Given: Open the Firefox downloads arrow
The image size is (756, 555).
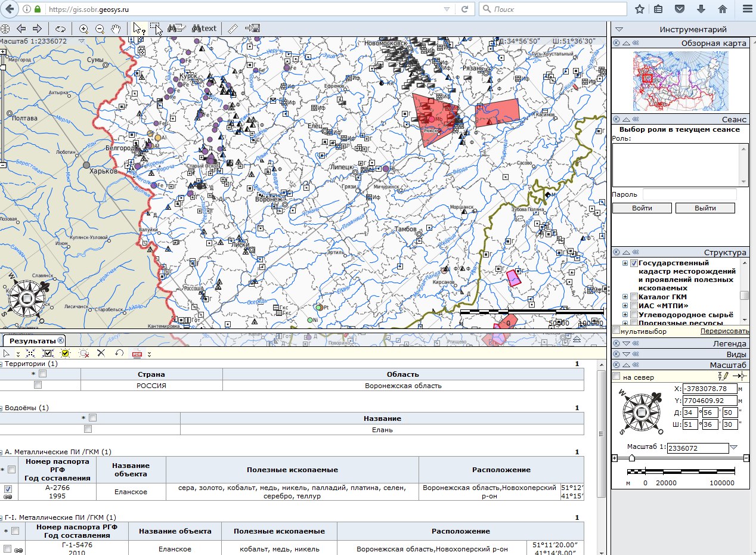Looking at the screenshot, I should pos(701,9).
